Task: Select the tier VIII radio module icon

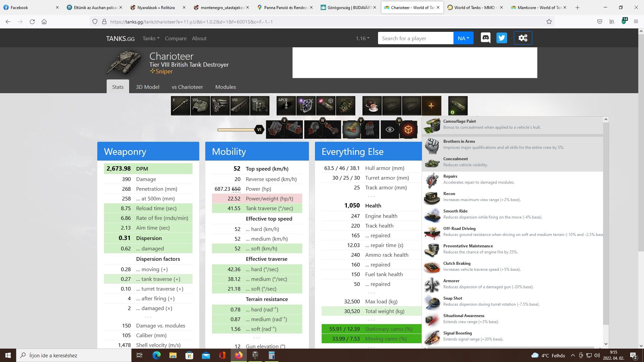Action: click(x=260, y=106)
